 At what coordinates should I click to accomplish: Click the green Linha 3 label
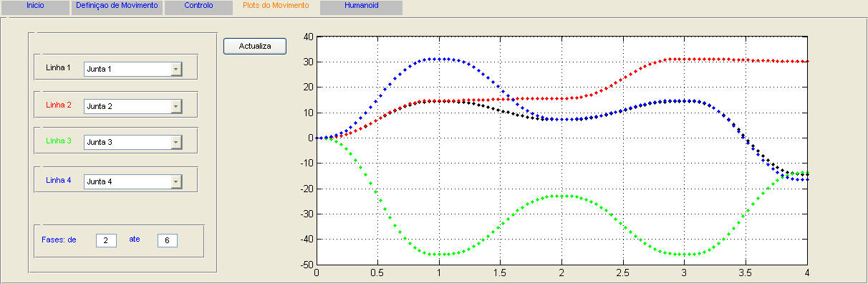59,141
